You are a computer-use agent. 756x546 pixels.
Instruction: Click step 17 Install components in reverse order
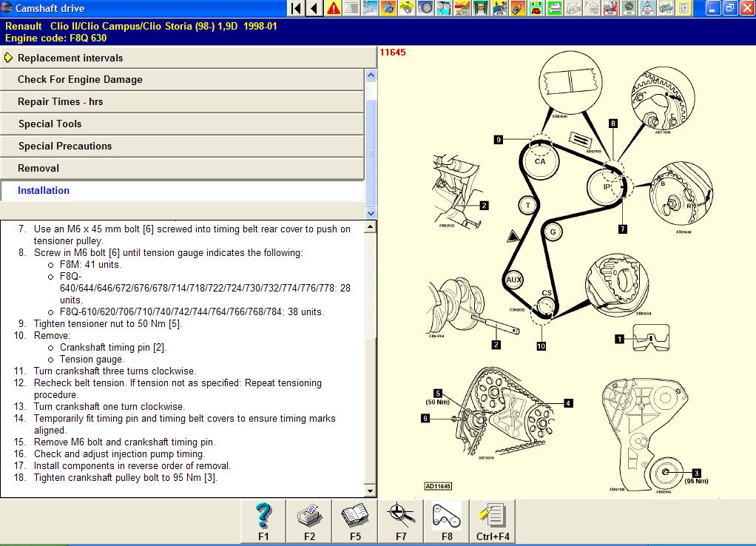click(x=132, y=466)
